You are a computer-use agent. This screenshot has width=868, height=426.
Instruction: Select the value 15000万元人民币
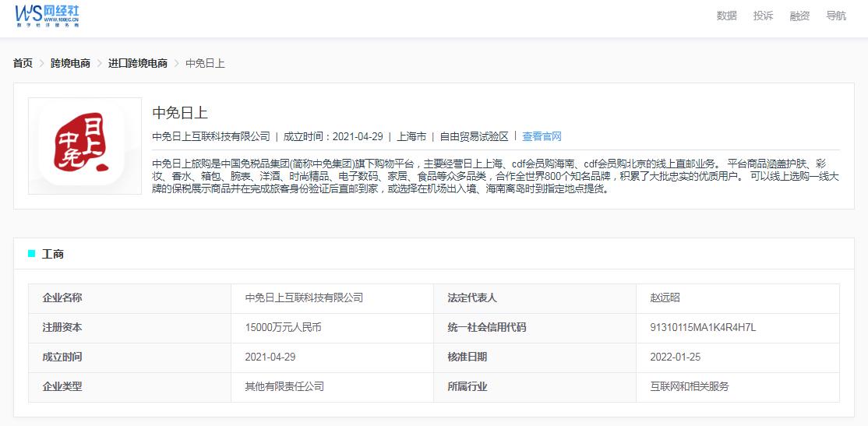click(283, 328)
